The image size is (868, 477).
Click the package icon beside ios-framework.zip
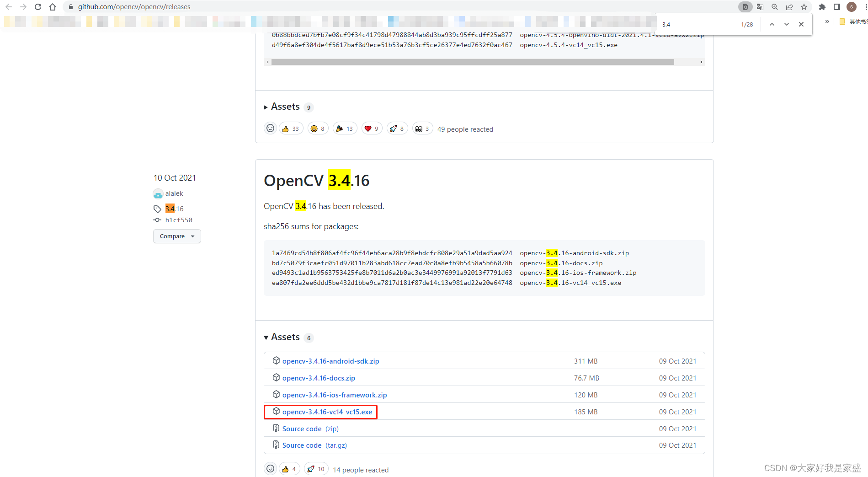pyautogui.click(x=276, y=394)
